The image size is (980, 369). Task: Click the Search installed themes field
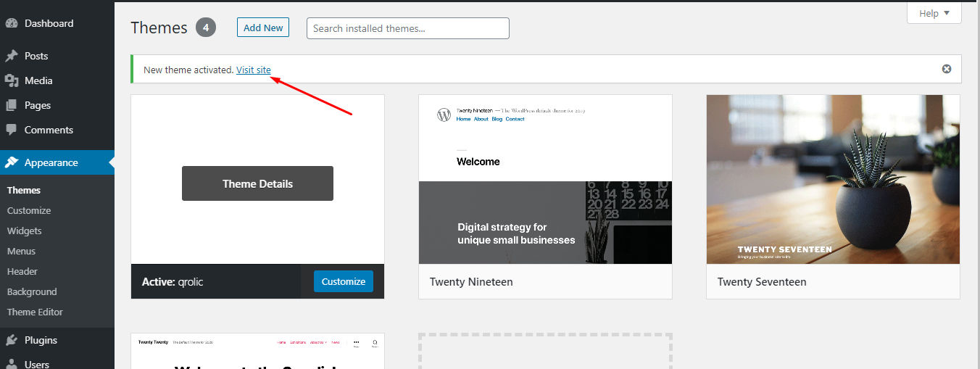(408, 28)
